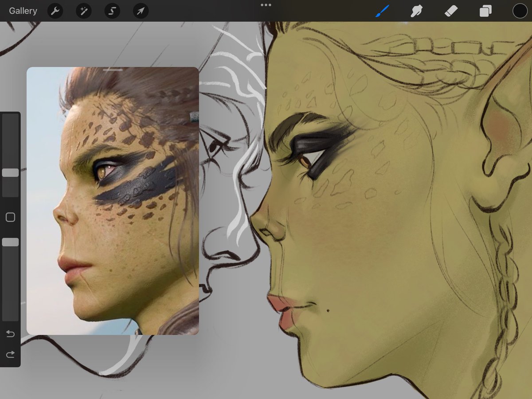Tap the reference window grab handle
532x399 pixels.
click(113, 70)
